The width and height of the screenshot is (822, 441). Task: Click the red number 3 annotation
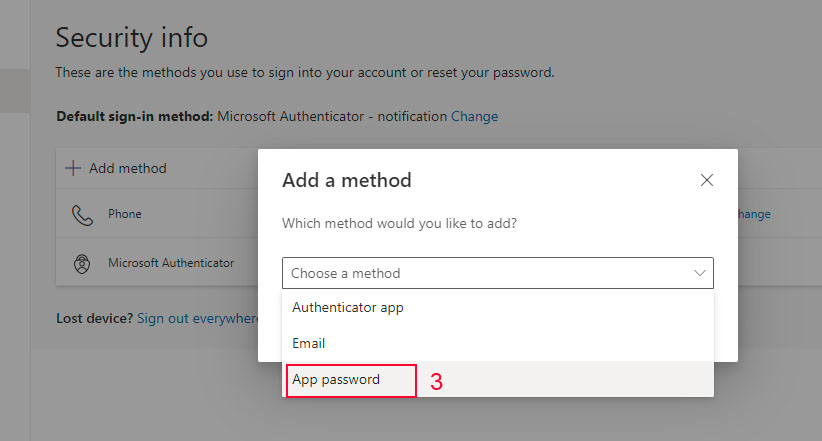click(x=436, y=381)
